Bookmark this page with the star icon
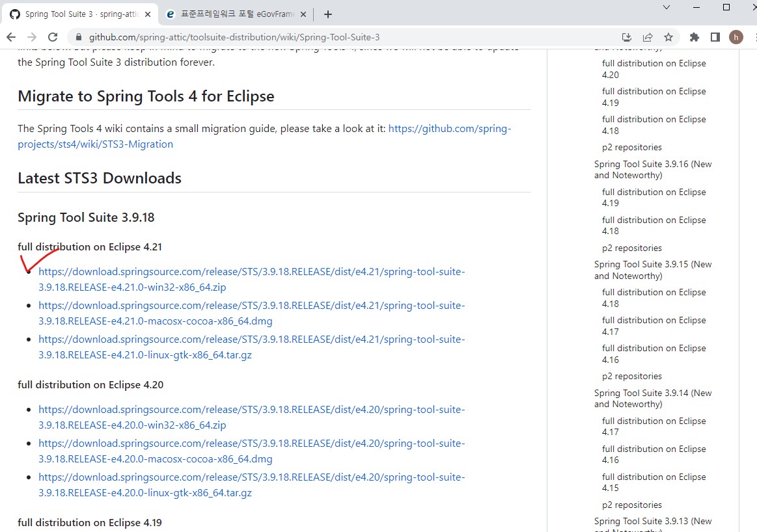Viewport: 757px width, 532px height. [668, 37]
